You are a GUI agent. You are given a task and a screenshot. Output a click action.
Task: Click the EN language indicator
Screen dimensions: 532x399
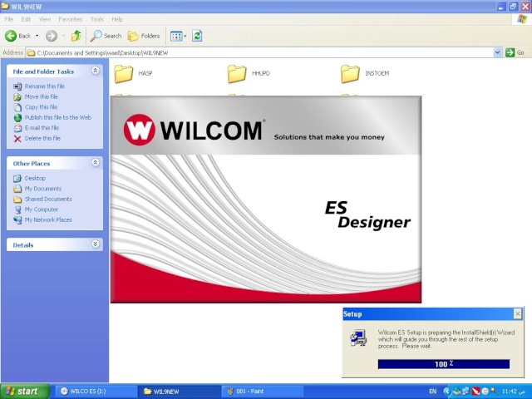(432, 392)
